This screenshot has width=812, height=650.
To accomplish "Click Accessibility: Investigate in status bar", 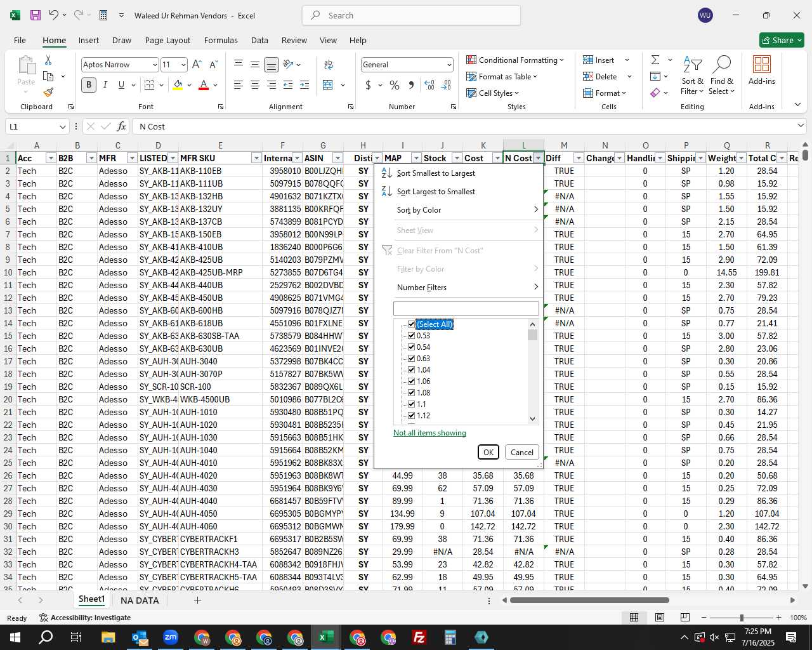I will (85, 618).
